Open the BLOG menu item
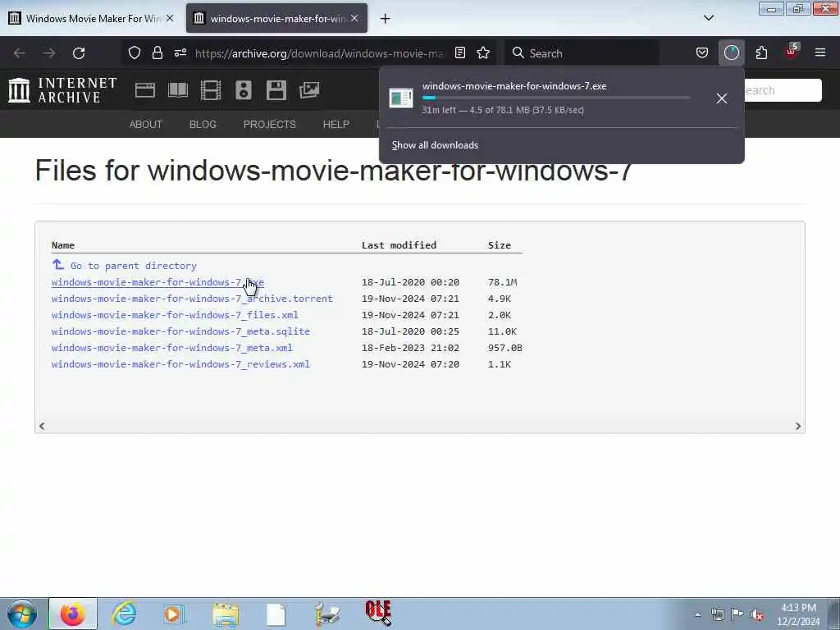The width and height of the screenshot is (840, 630). [203, 125]
